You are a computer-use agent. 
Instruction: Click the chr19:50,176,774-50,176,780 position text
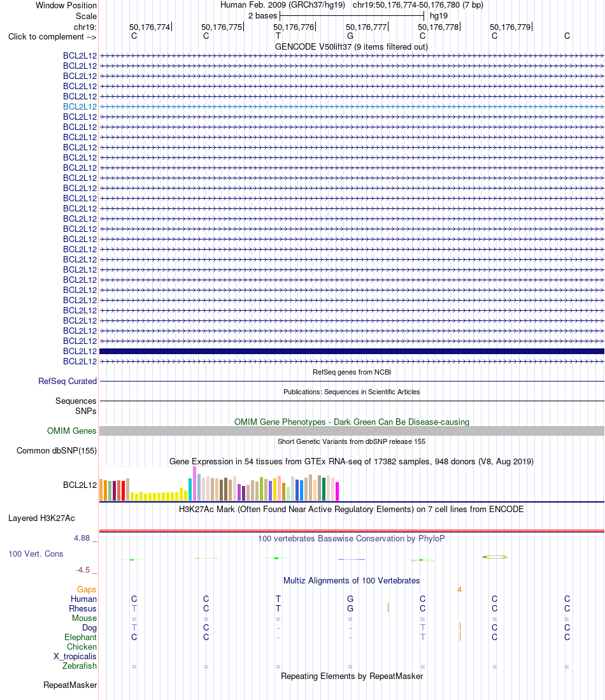(x=418, y=5)
